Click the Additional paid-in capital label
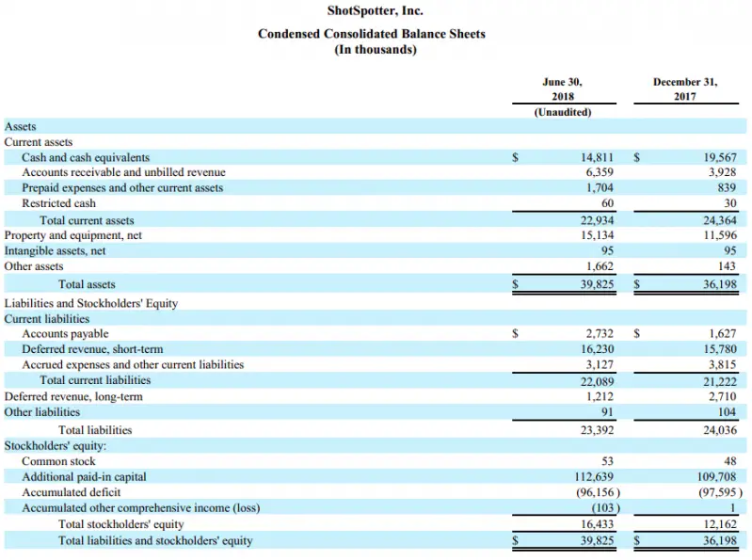 coord(84,477)
